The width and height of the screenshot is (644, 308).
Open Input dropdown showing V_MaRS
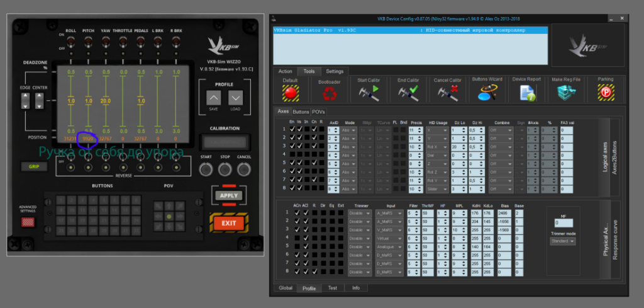click(x=389, y=229)
